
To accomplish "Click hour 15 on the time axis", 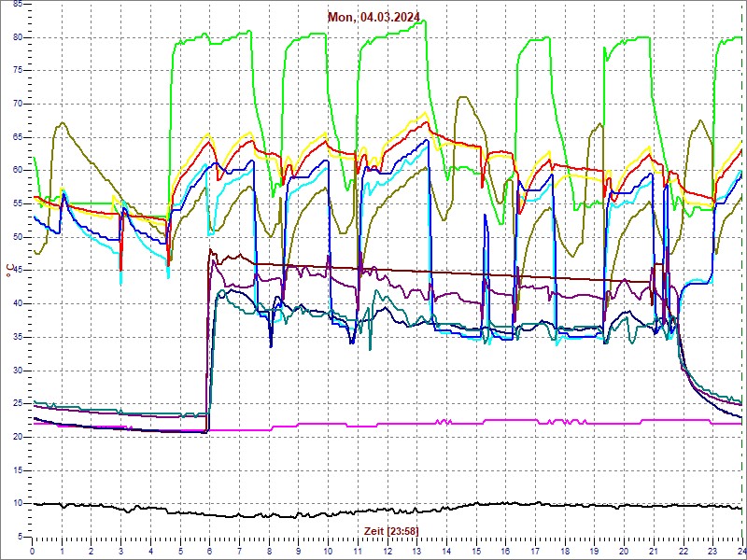I will (x=476, y=551).
